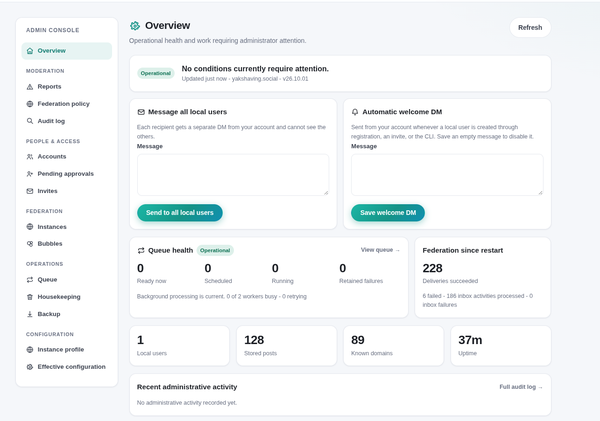Click the Federation policy globe icon
600x421 pixels.
[30, 104]
